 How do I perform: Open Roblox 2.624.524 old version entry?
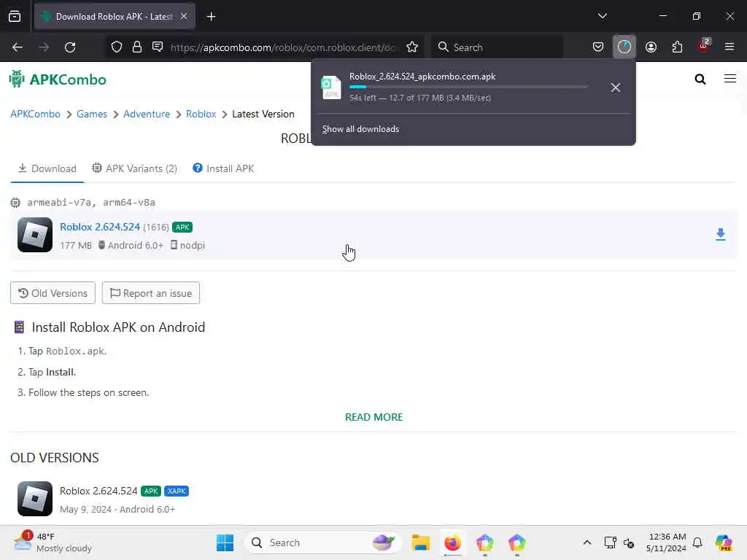[98, 491]
